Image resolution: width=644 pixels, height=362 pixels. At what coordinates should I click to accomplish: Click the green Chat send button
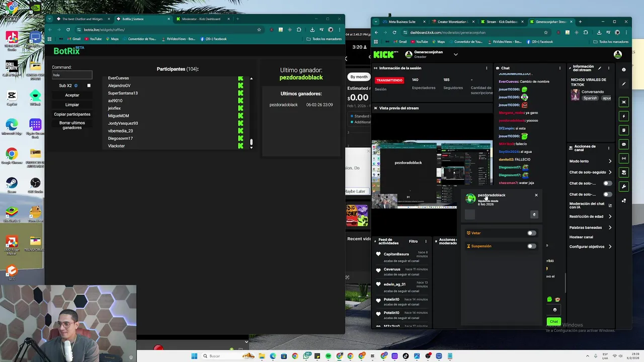[x=553, y=321]
